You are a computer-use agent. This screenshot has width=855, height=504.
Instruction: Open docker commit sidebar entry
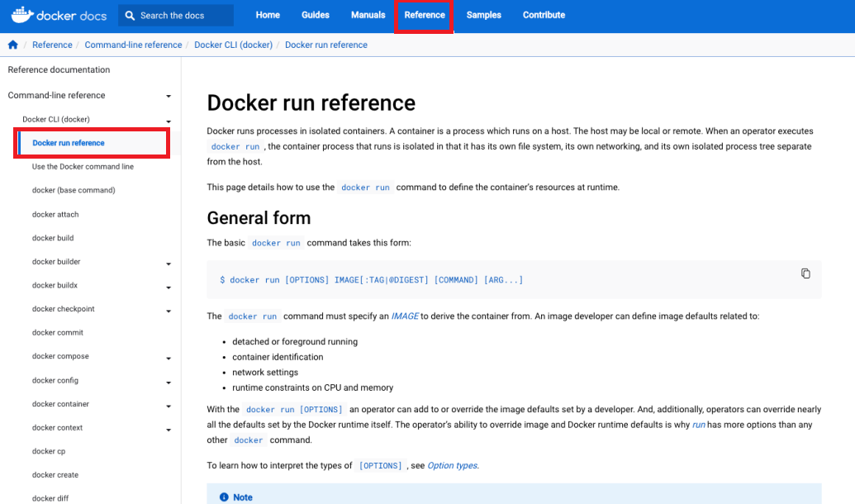[x=58, y=332]
